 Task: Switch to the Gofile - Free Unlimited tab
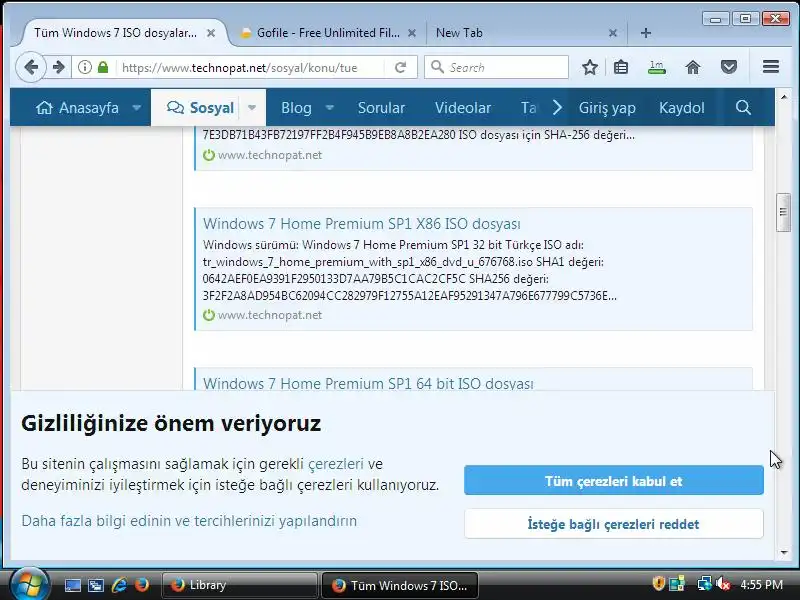tap(328, 33)
